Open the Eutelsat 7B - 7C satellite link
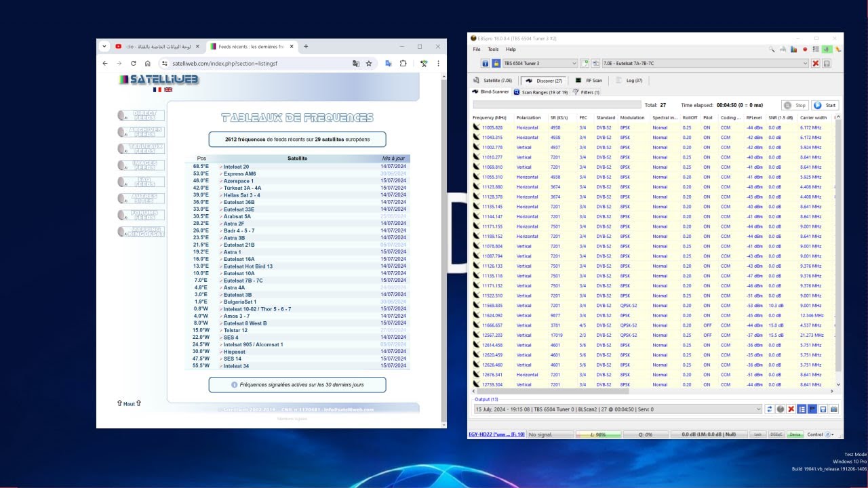868x488 pixels. click(243, 281)
